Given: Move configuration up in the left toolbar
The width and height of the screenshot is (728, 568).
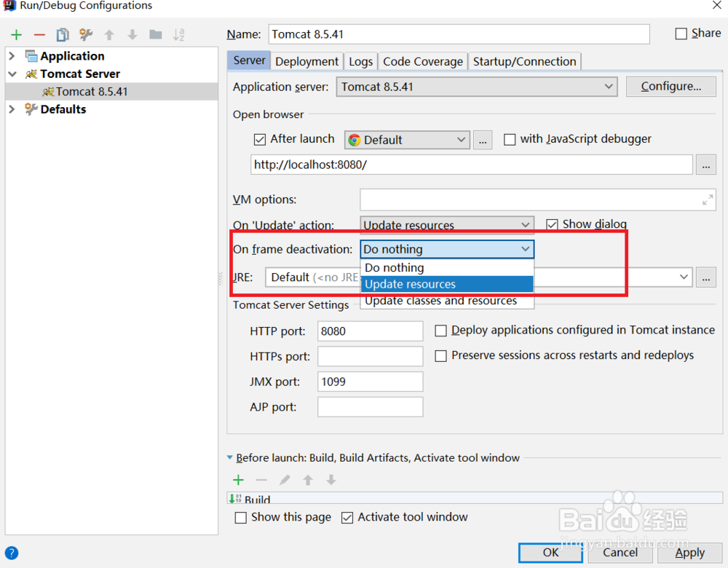Looking at the screenshot, I should [109, 35].
